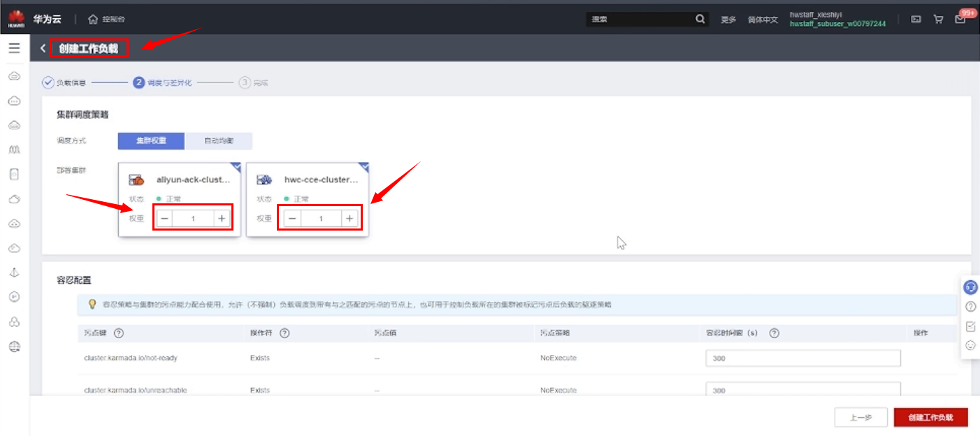Edit tolerance time for unreachable taint

coord(803,391)
